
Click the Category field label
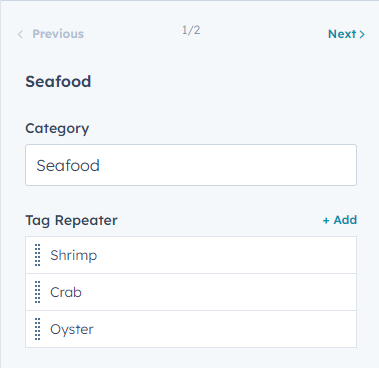57,129
